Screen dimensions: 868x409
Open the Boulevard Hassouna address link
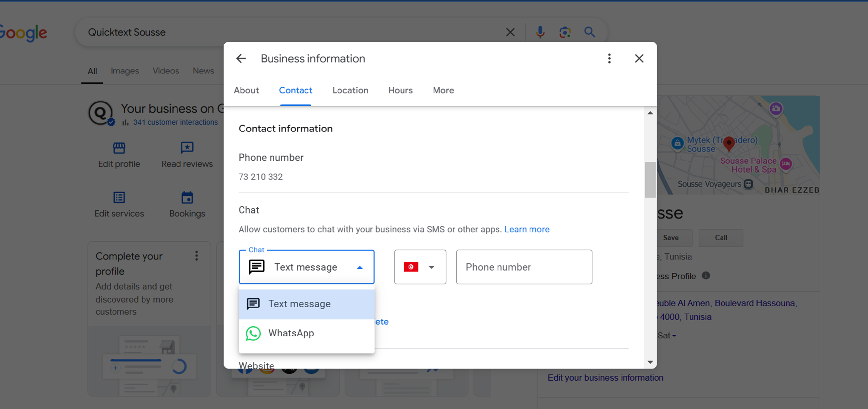coord(726,310)
